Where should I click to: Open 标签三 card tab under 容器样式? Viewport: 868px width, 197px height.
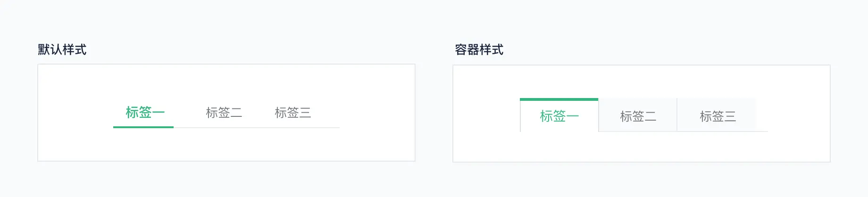pos(718,116)
